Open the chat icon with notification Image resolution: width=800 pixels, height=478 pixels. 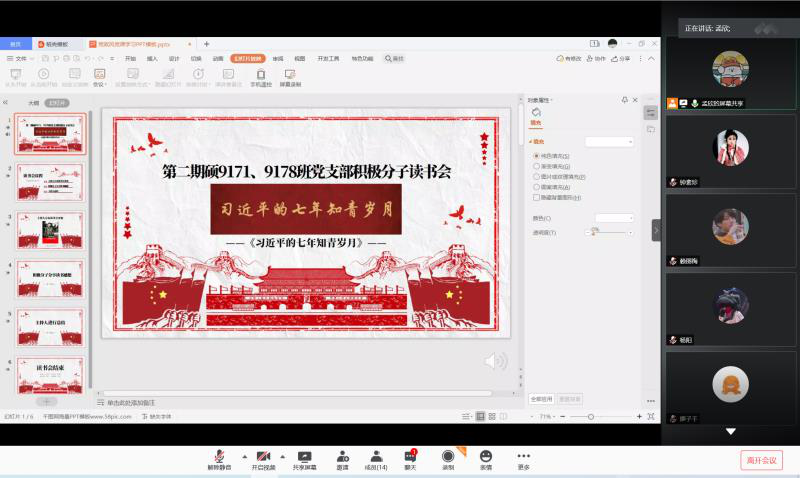click(410, 456)
